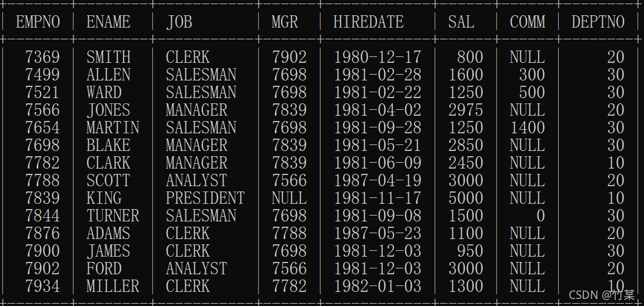Screen dimensions: 644x306
Task: Select hire date 1980-12-17
Action: click(378, 57)
